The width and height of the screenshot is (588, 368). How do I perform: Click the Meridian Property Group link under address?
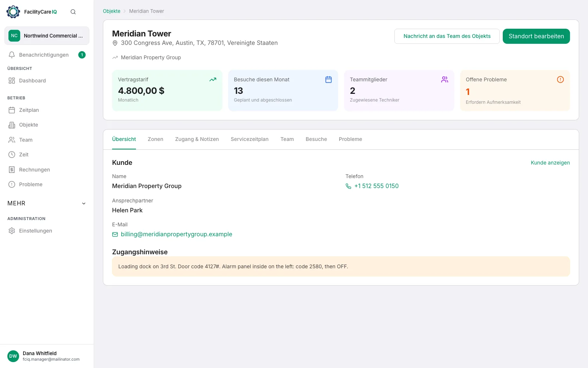click(x=151, y=57)
